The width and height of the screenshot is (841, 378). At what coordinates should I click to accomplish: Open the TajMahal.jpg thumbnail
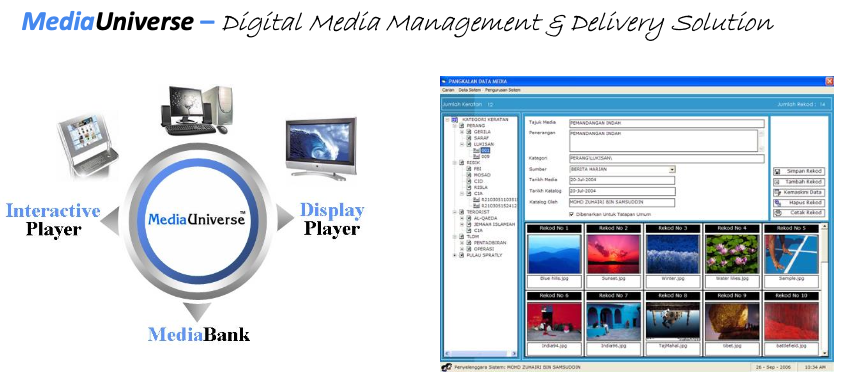point(673,321)
